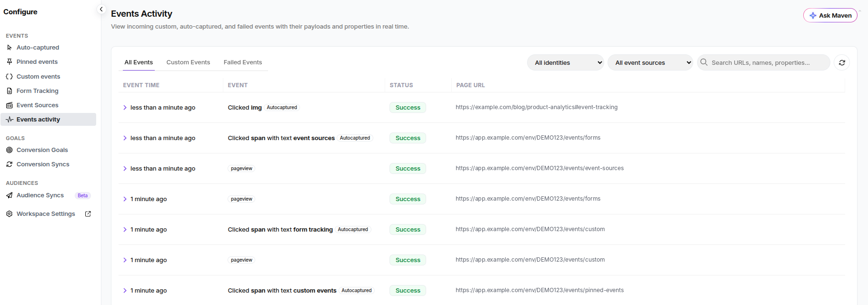Click the Form Tracking document icon

10,91
